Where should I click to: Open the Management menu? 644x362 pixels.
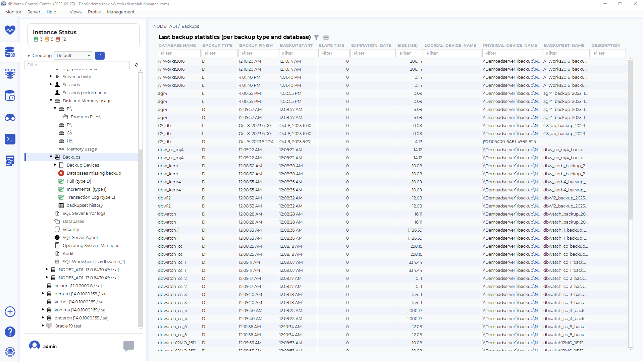[121, 12]
